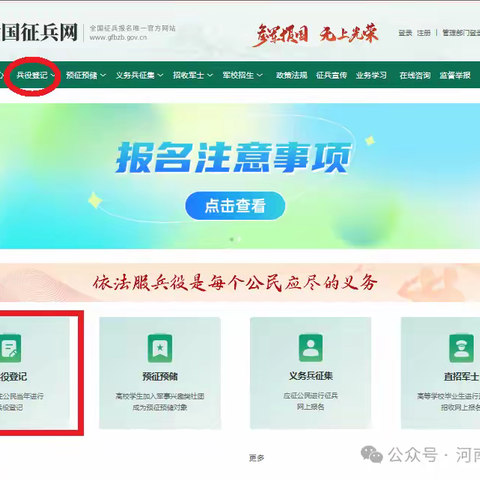Go to 监督举报 in navigation bar
The image size is (480, 480).
[455, 75]
